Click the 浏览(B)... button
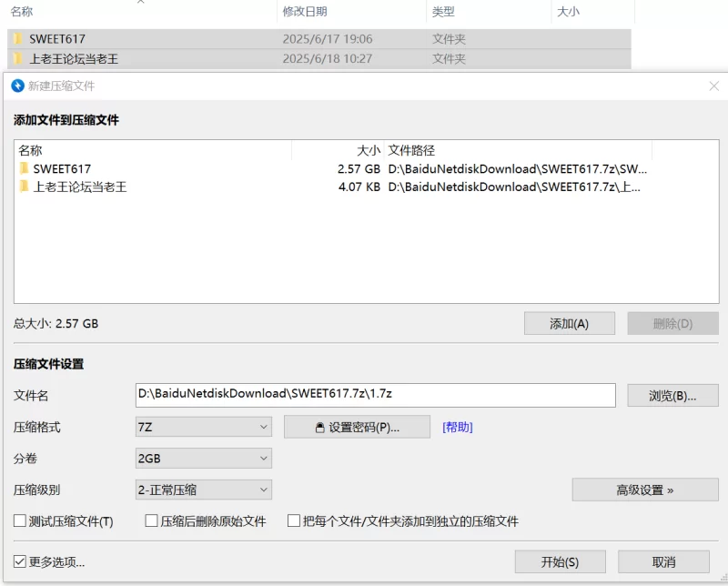 672,396
